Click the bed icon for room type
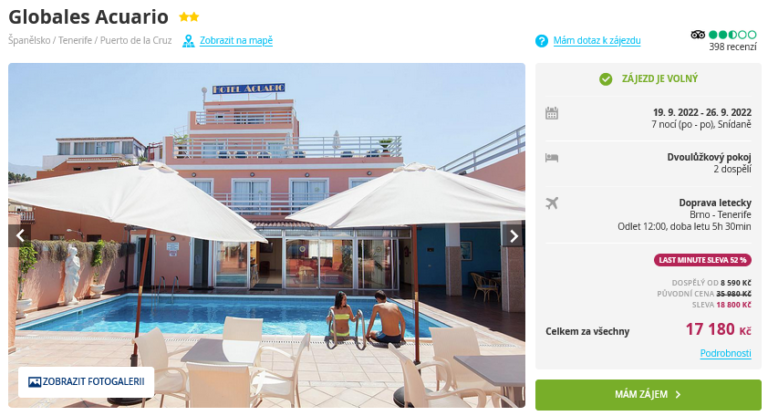768x416 pixels. tap(552, 158)
